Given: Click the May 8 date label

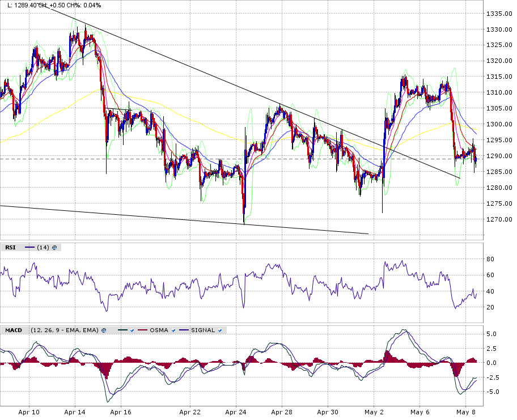Looking at the screenshot, I should [465, 412].
